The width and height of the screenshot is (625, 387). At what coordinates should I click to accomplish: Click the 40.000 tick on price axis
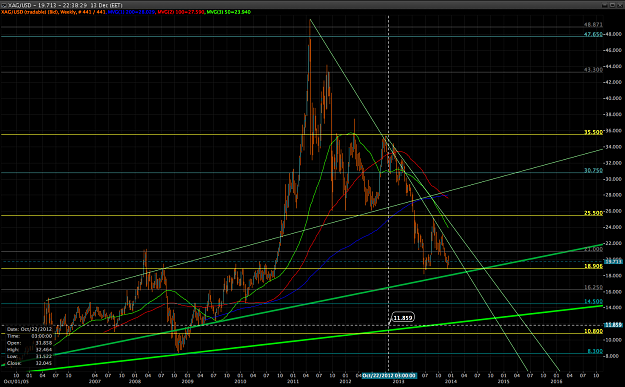[614, 98]
